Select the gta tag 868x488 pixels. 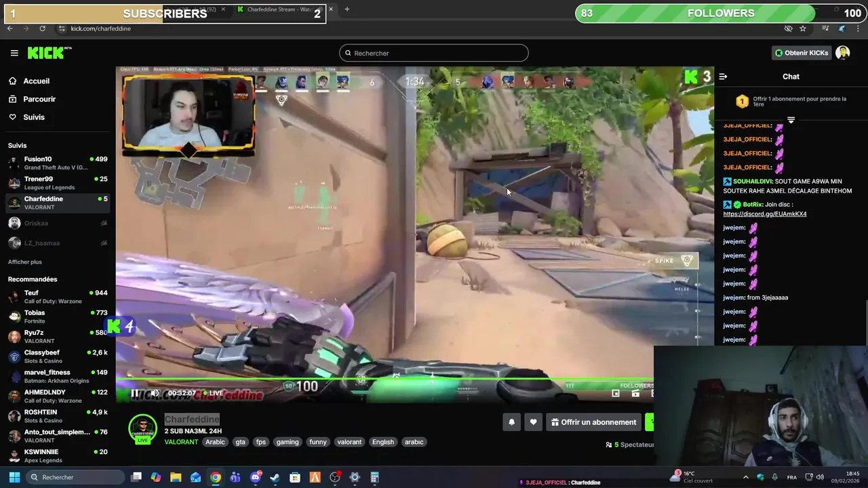tap(240, 442)
